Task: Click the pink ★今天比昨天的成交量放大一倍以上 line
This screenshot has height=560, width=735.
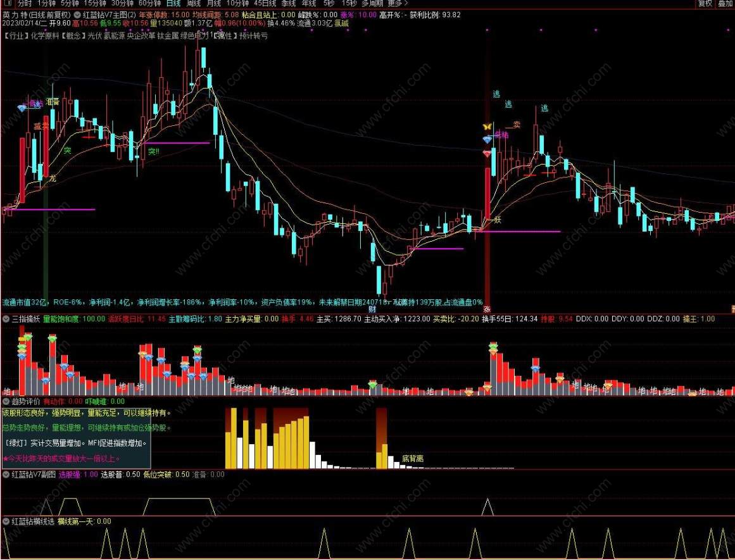Action: [61, 458]
